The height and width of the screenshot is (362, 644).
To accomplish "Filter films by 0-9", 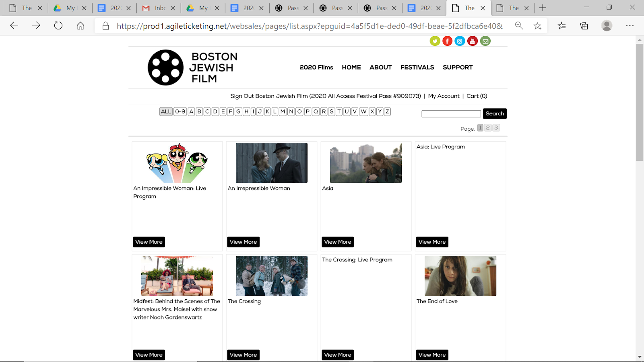I will 180,111.
